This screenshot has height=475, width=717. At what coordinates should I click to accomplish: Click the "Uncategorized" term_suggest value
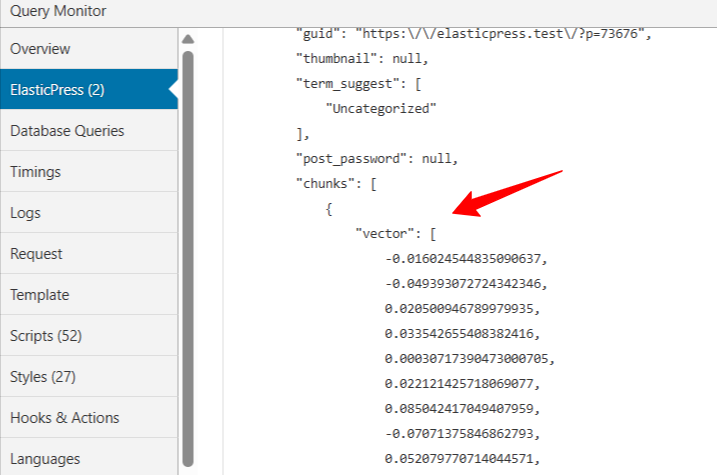coord(381,108)
